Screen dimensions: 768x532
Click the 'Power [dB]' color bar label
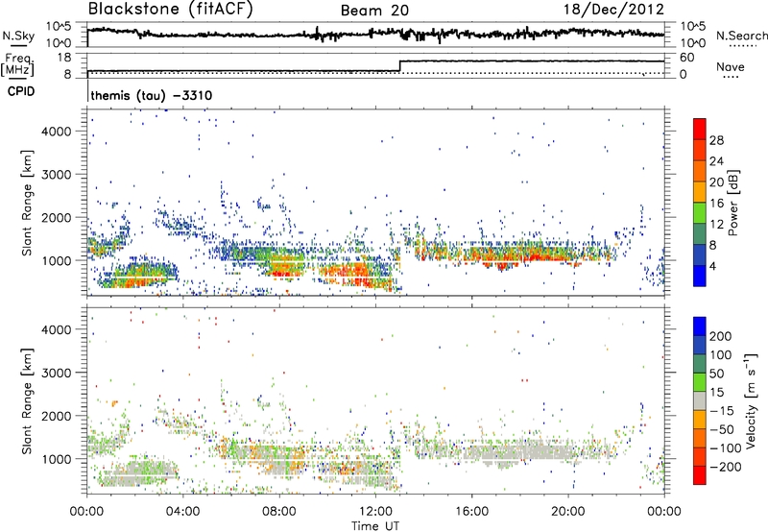pos(733,203)
